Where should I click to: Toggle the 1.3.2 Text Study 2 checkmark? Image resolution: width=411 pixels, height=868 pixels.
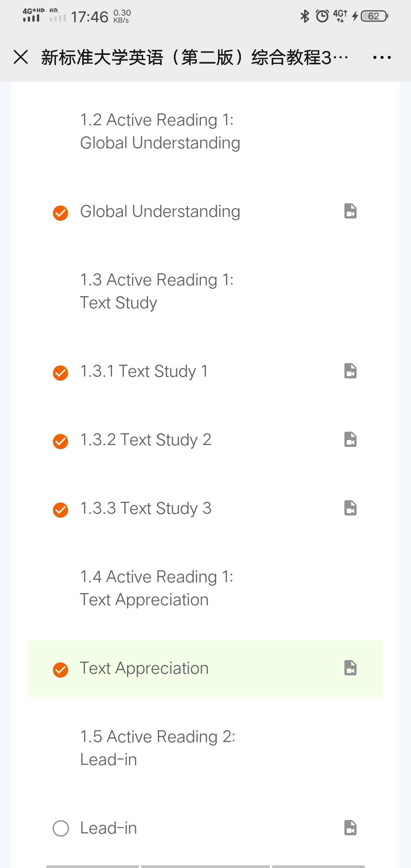[61, 441]
